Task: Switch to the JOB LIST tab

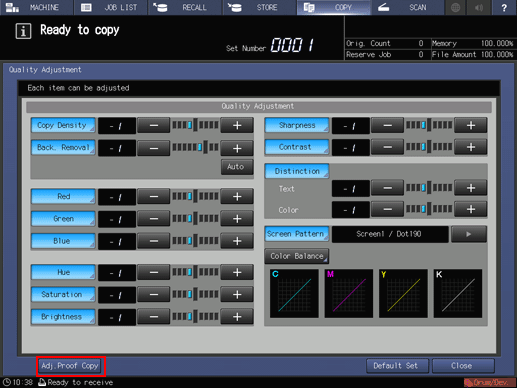Action: click(111, 7)
